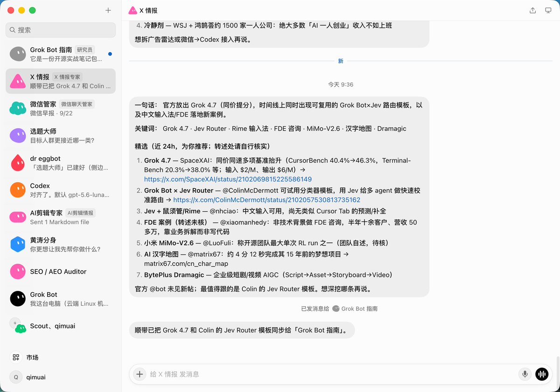This screenshot has width=560, height=392.
Task: Click the 新 new-messages divider label
Action: pos(341,61)
